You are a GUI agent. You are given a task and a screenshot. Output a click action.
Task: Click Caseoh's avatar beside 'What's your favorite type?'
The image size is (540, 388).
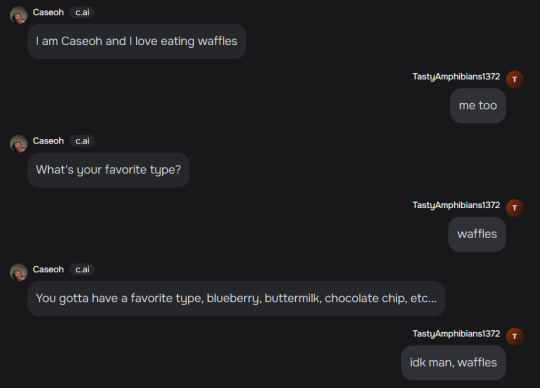pos(19,144)
